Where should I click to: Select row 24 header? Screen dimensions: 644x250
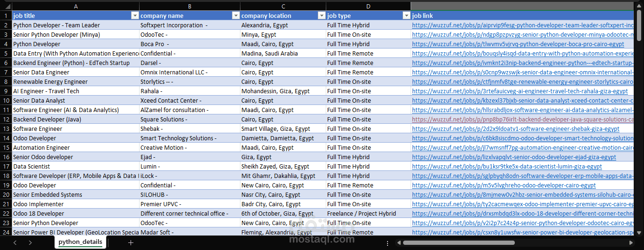click(x=6, y=232)
